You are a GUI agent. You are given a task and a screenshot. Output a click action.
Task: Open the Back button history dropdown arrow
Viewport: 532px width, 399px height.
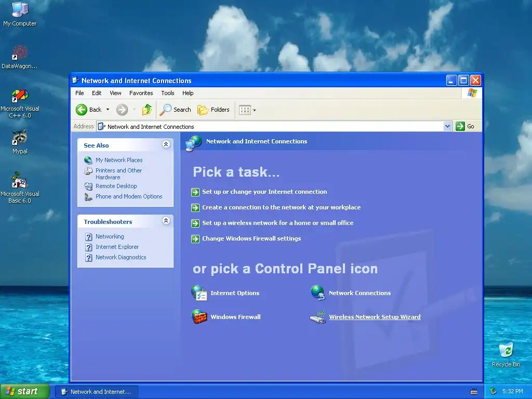108,110
